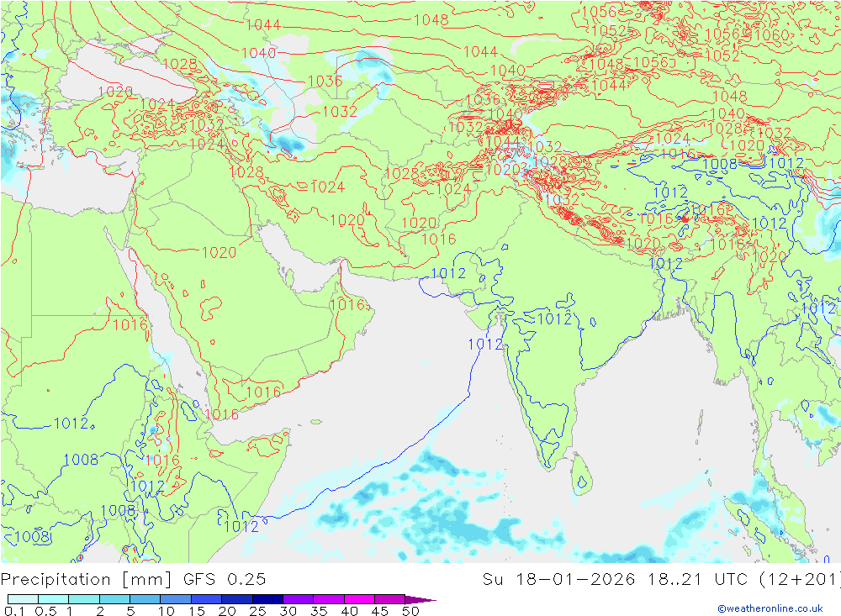The image size is (841, 616).
Task: Pick the blue swatch between 15 and 20
Action: click(207, 599)
